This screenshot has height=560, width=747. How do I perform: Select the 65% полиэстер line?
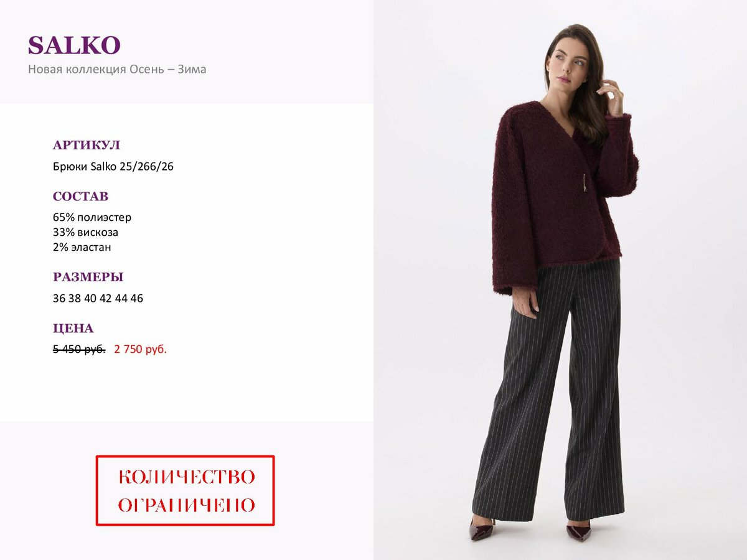click(92, 218)
